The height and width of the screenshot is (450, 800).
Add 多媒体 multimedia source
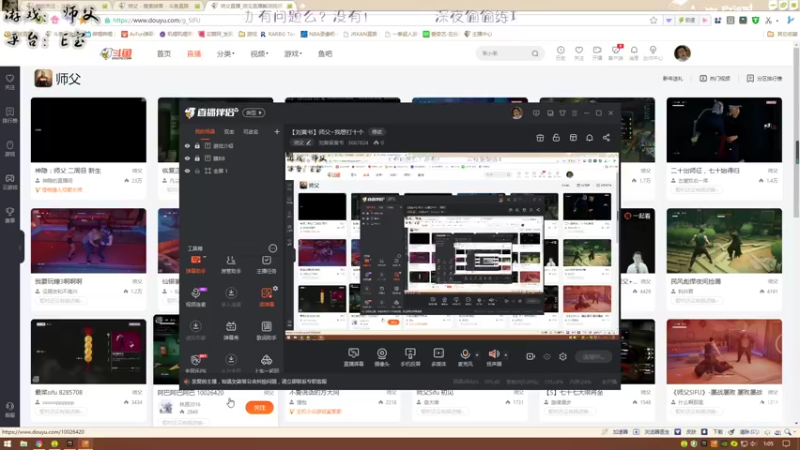pyautogui.click(x=438, y=357)
